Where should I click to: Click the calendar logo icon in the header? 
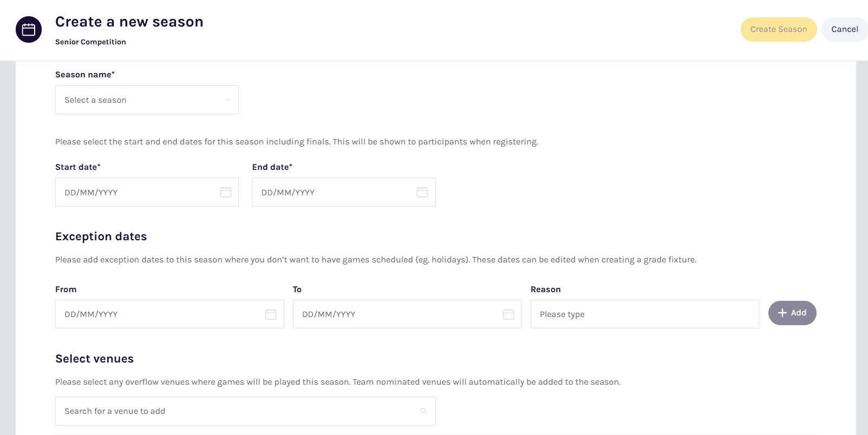coord(29,30)
